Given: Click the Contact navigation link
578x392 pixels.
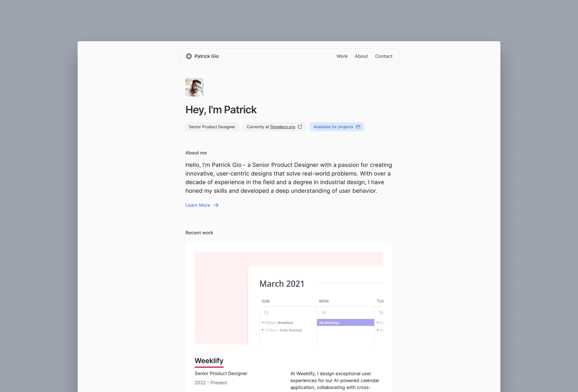Looking at the screenshot, I should pyautogui.click(x=383, y=56).
